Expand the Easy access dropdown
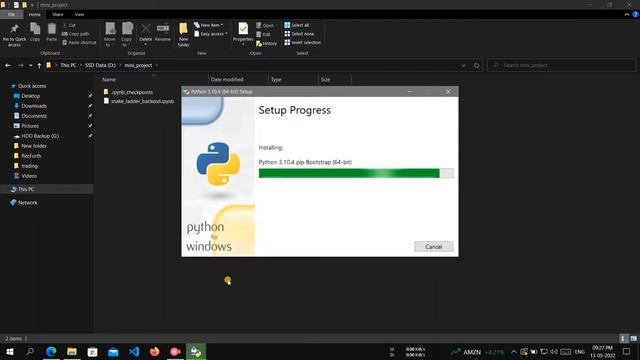The width and height of the screenshot is (640, 360). (211, 34)
